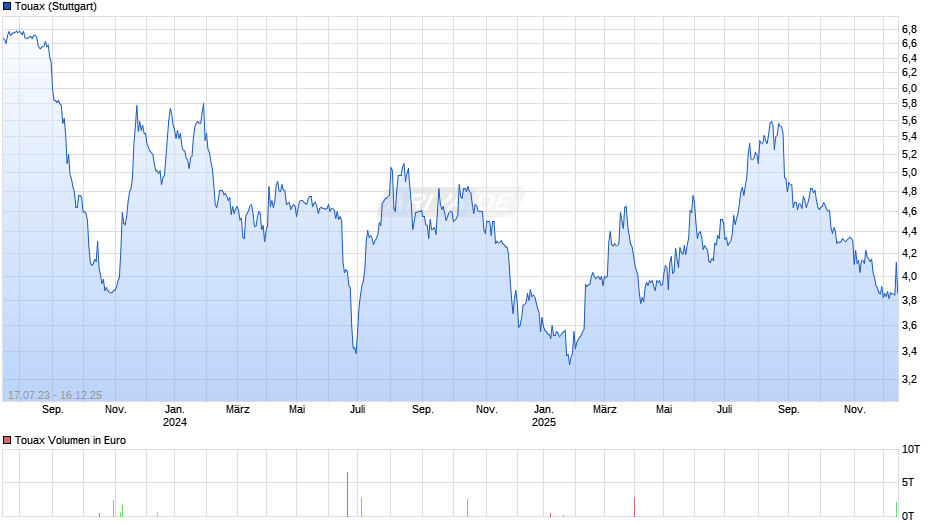Click the 'Juli' label after Mai 2024
Image resolution: width=940 pixels, height=526 pixels.
coord(357,409)
